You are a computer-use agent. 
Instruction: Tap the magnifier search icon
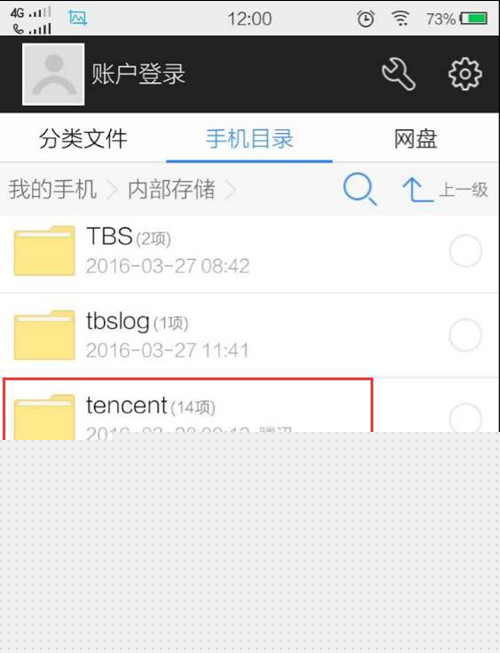coord(360,189)
